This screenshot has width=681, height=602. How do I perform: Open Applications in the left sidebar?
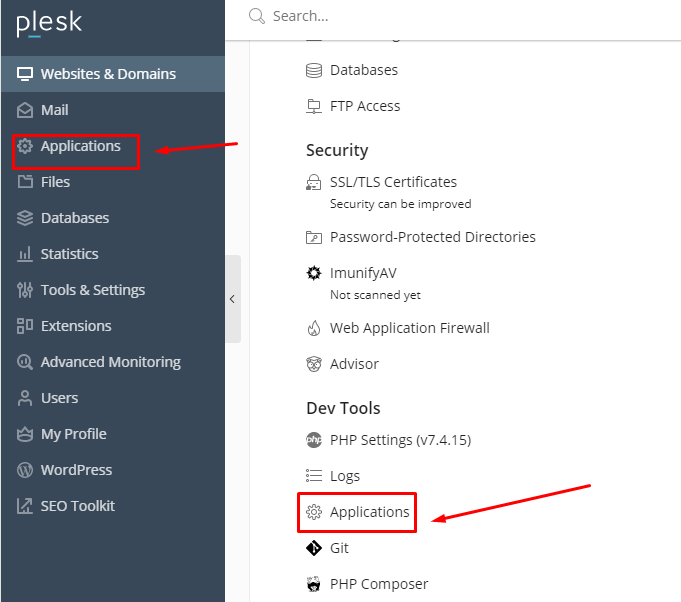(113, 146)
